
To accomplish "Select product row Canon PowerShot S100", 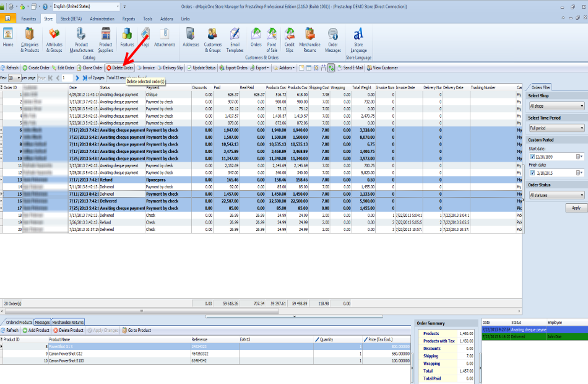I will [205, 360].
